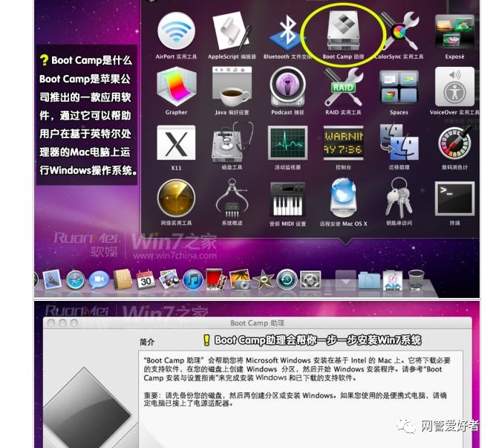Launch Safari compass from the Dock
Screen dimensions: 496x448
pos(75,280)
